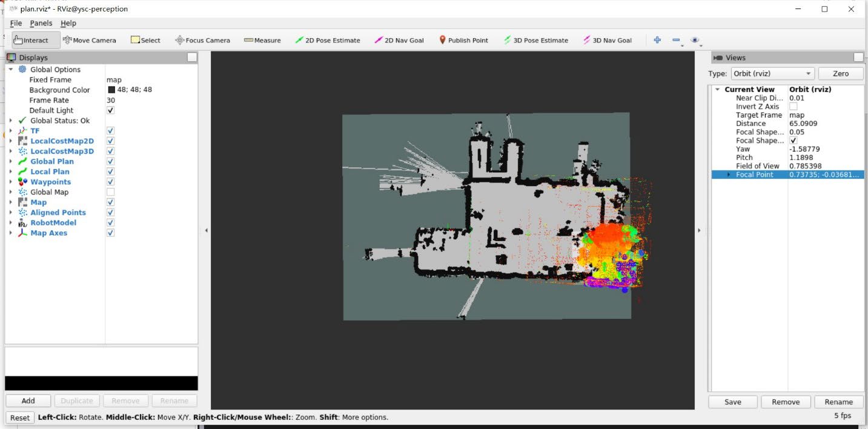Choose the Select tool
Viewport: 868px width, 429px height.
(x=145, y=40)
